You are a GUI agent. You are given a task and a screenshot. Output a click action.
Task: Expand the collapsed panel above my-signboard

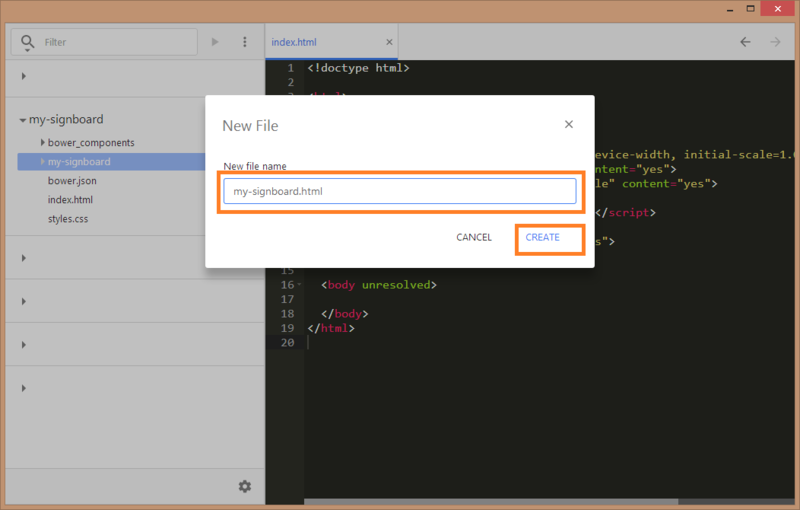click(23, 76)
